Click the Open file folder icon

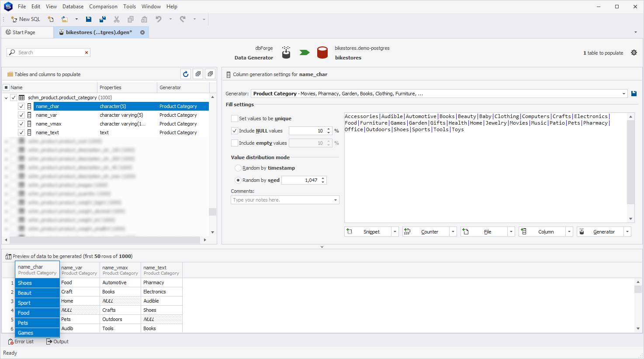[65, 19]
